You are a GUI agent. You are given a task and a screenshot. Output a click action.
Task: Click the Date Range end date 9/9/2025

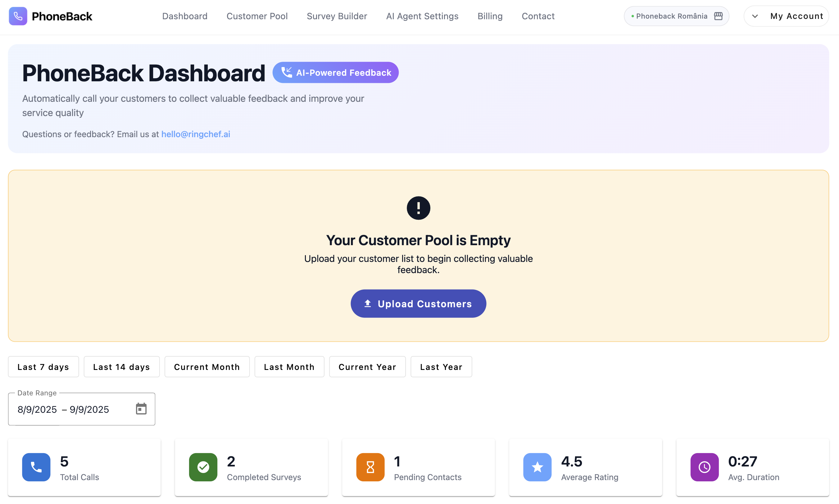tap(89, 409)
